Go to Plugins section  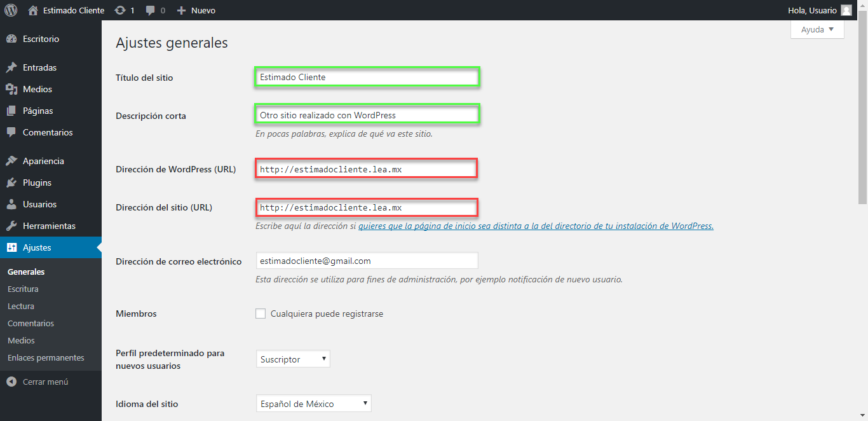(51, 183)
